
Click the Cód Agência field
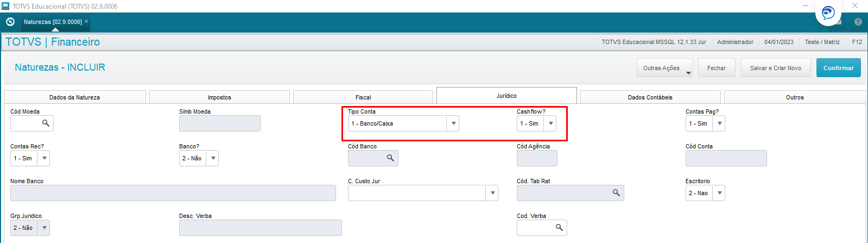point(537,158)
